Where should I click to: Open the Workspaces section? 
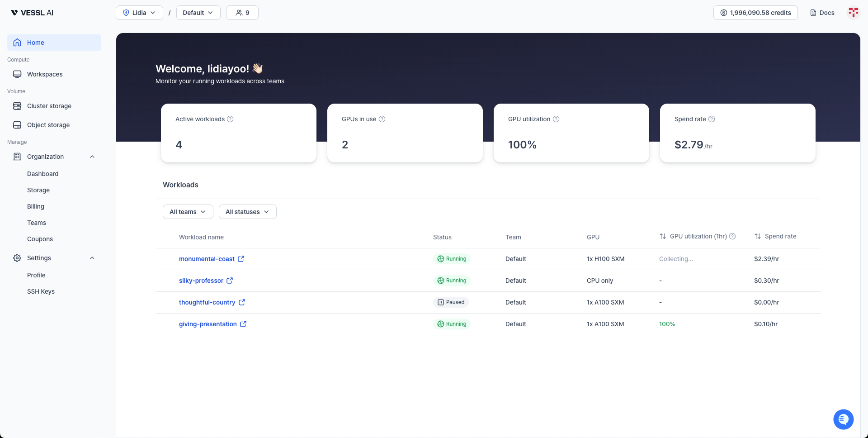point(44,74)
